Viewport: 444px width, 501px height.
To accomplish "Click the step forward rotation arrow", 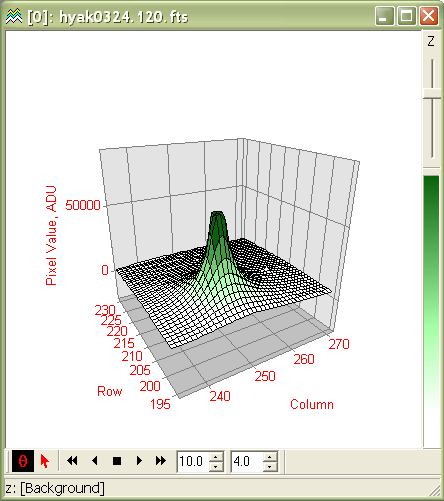I will point(139,461).
